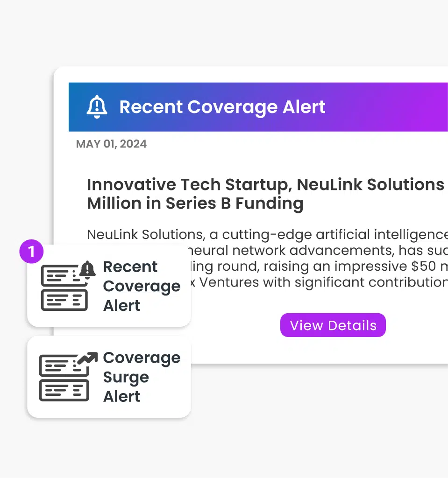Toggle the Recent Coverage Alert option

point(108,285)
